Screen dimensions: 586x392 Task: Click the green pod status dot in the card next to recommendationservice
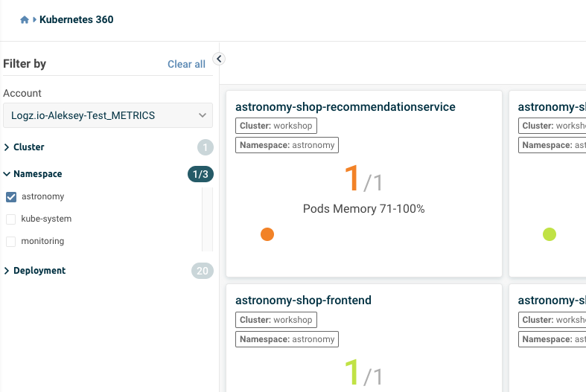[550, 234]
